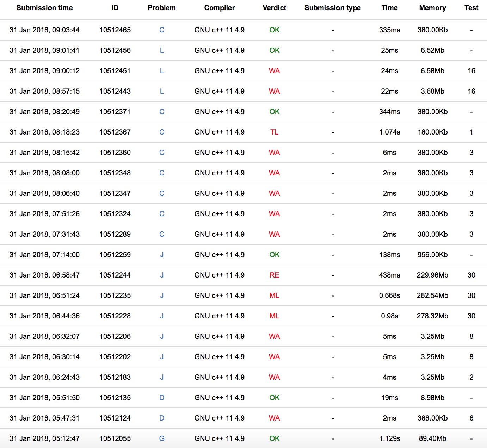Open problem J link in RE submission 10512244

pos(162,275)
